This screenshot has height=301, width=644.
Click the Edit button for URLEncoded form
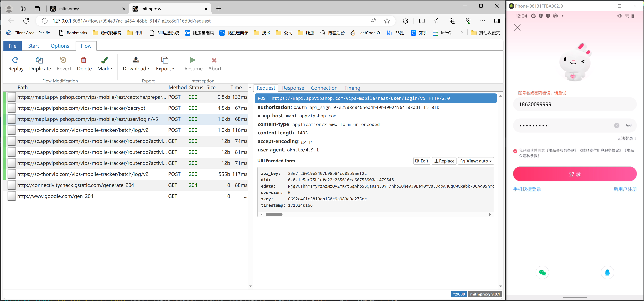click(421, 161)
